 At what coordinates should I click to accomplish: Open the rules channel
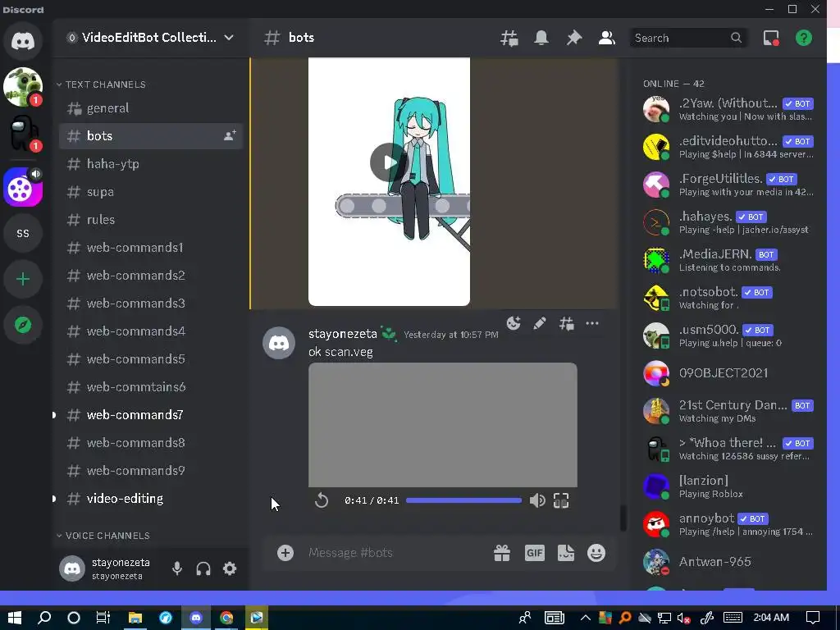151,220
